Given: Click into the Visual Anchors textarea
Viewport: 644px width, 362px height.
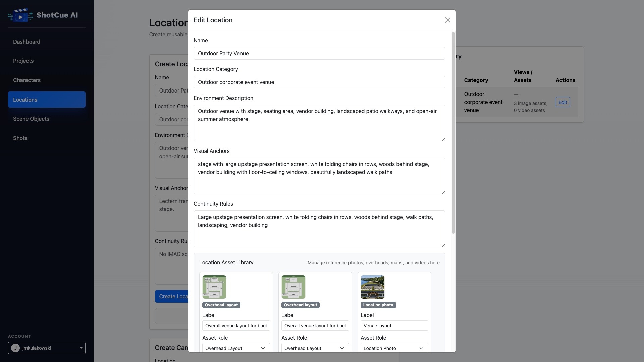Looking at the screenshot, I should tap(319, 176).
